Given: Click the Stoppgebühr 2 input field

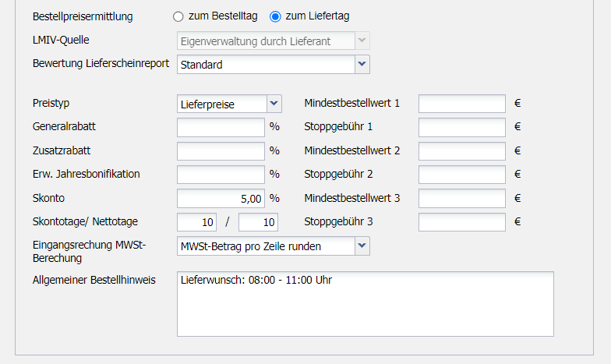Looking at the screenshot, I should coord(462,175).
